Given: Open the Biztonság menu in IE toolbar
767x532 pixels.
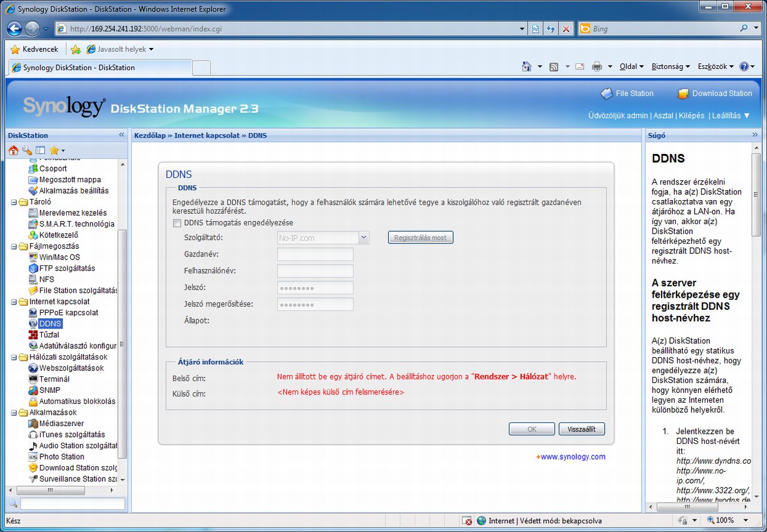Looking at the screenshot, I should point(670,66).
